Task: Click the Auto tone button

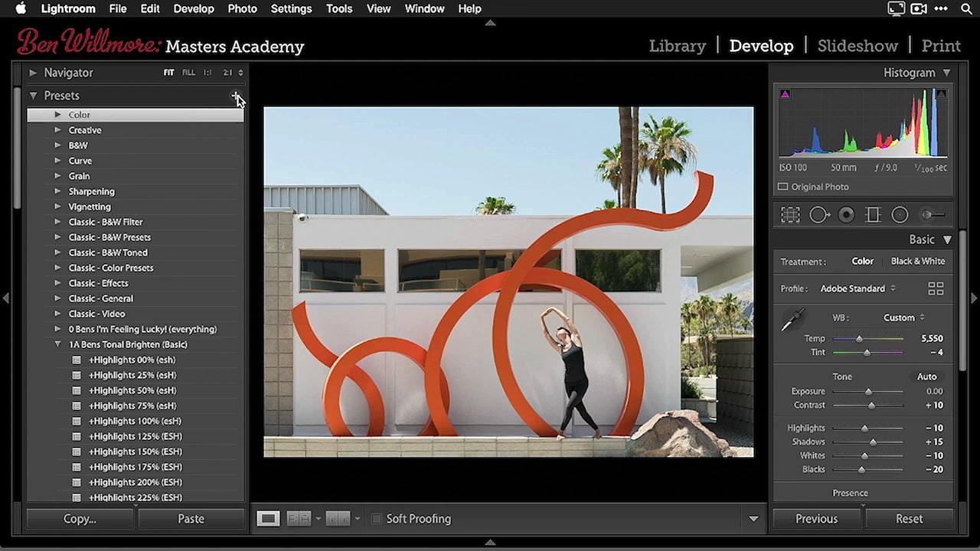Action: 926,377
